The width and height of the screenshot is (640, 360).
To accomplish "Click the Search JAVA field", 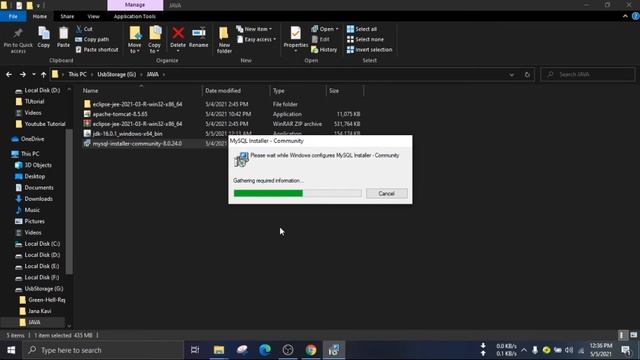I will pyautogui.click(x=588, y=74).
